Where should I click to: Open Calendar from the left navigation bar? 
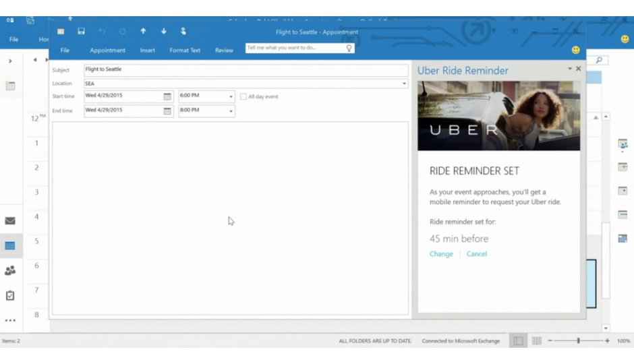[10, 245]
